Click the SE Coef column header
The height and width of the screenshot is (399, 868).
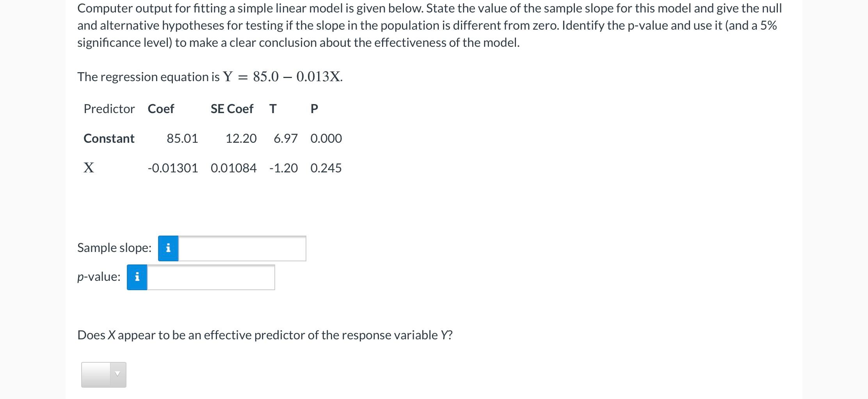point(232,109)
